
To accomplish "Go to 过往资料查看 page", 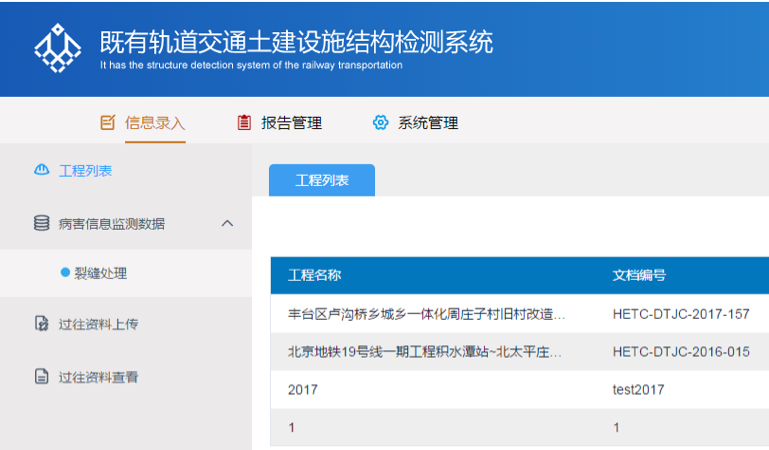I will [98, 377].
